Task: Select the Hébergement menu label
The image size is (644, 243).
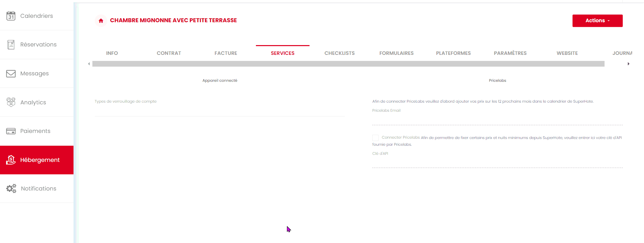Action: [x=40, y=160]
